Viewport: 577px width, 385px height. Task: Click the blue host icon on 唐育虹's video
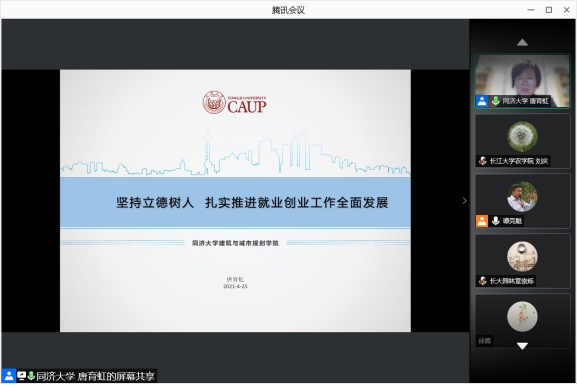482,101
